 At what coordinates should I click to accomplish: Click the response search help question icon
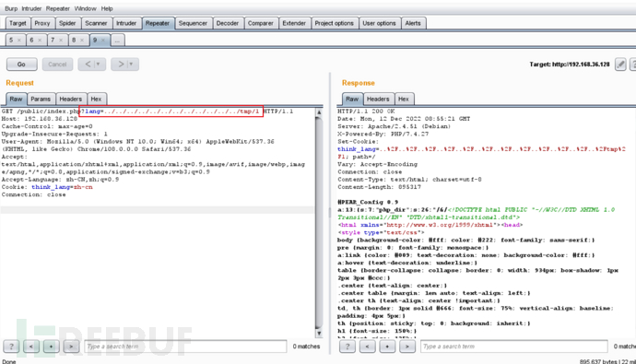coord(347,346)
